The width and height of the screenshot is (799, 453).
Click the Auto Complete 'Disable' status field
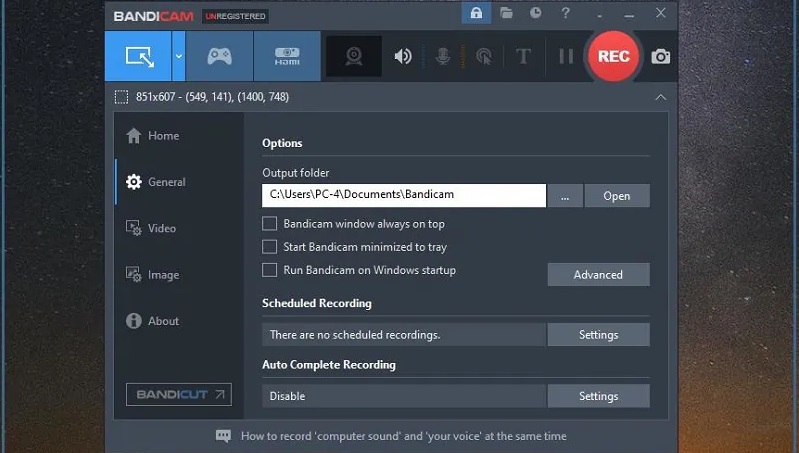click(x=404, y=396)
